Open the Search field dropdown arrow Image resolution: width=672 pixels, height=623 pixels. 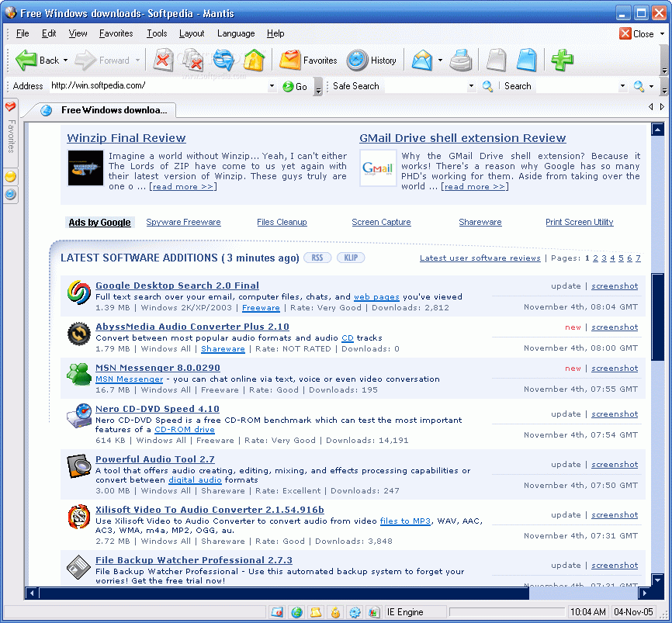point(622,86)
